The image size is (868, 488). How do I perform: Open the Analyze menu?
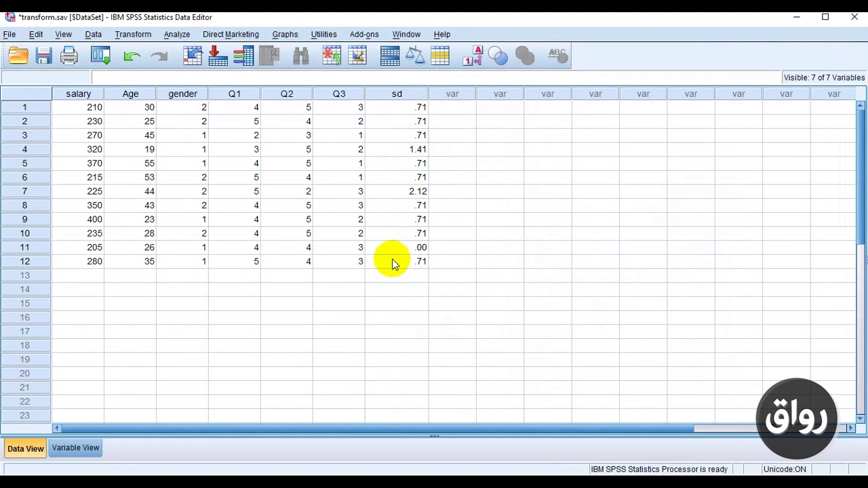coord(177,34)
